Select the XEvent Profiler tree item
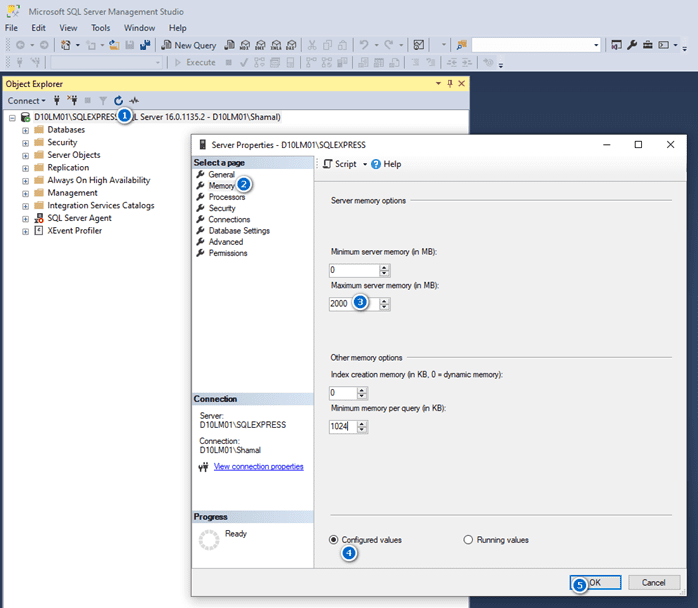This screenshot has height=608, width=698. 74,231
